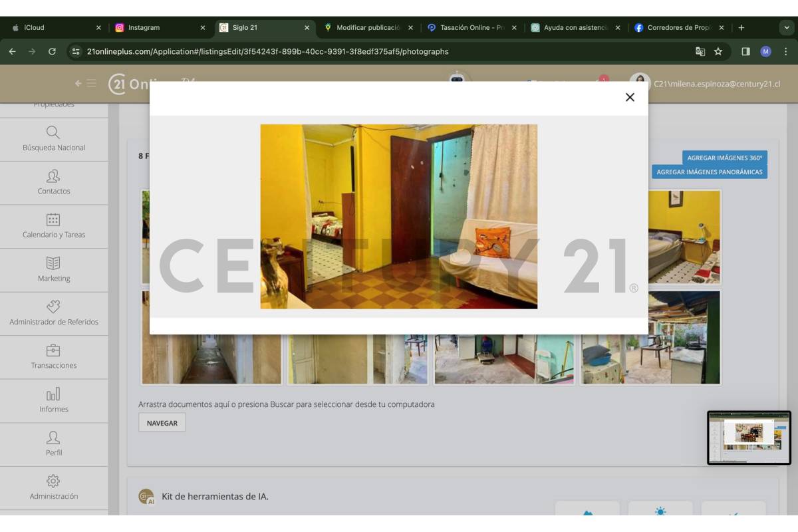Open the user avatar in the header
798x532 pixels.
(640, 78)
